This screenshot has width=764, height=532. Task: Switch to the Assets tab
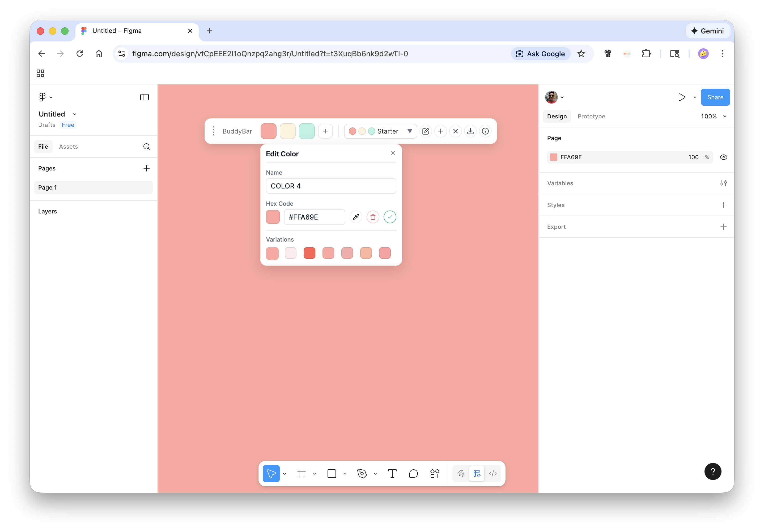68,146
